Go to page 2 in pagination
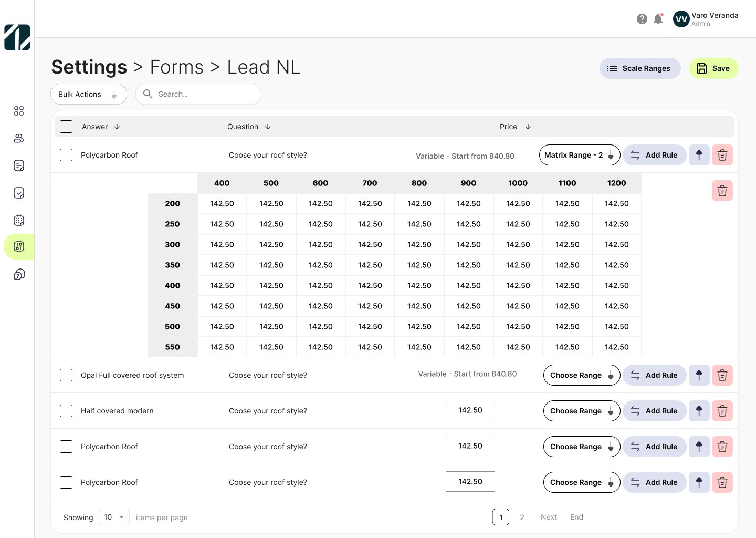The height and width of the screenshot is (538, 756). 522,518
